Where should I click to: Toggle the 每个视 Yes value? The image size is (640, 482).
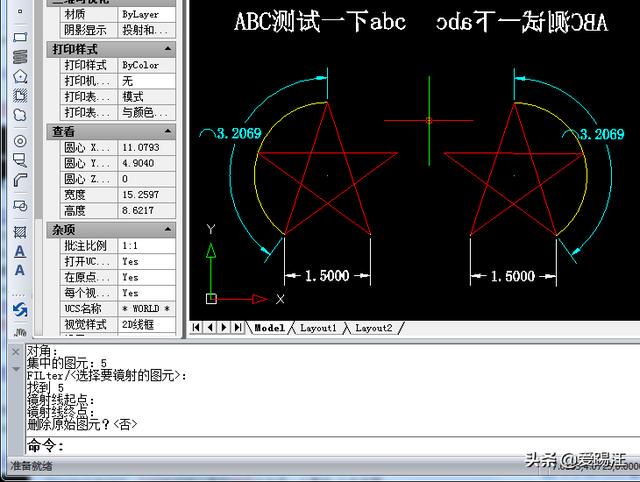point(147,293)
